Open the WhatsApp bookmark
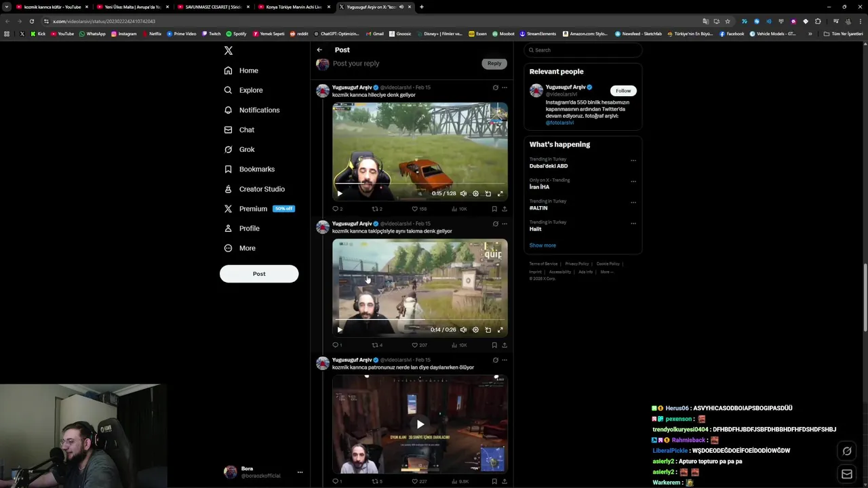 click(x=92, y=33)
